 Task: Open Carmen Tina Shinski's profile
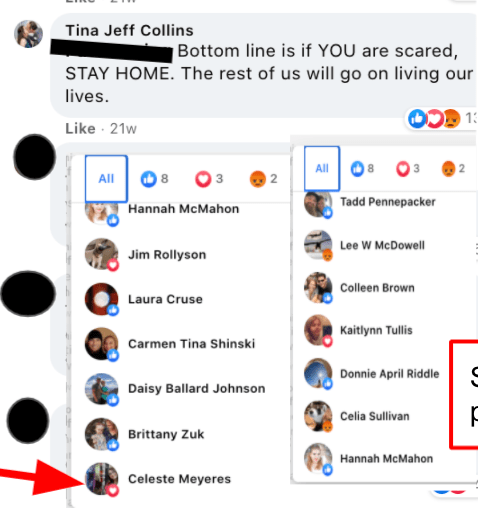click(x=192, y=344)
